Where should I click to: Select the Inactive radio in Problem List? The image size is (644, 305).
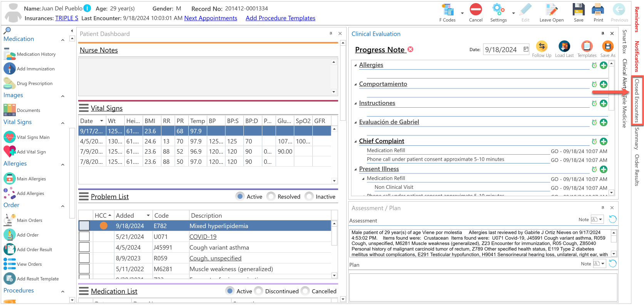[x=309, y=197]
